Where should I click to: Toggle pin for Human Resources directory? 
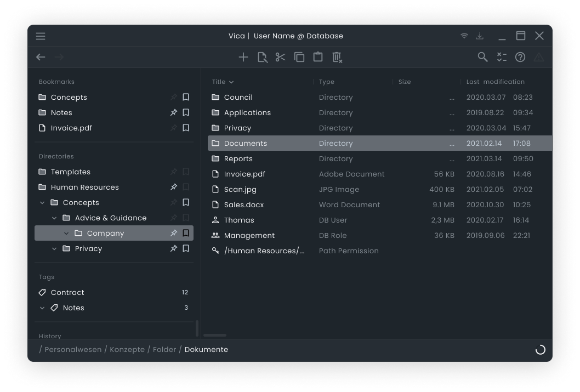pos(174,187)
